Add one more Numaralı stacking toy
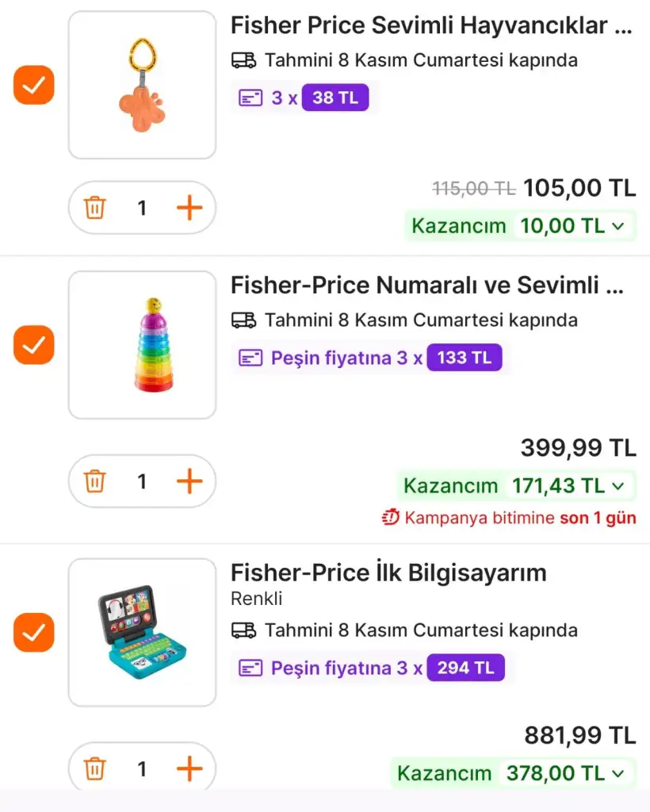The image size is (650, 812). pyautogui.click(x=189, y=481)
